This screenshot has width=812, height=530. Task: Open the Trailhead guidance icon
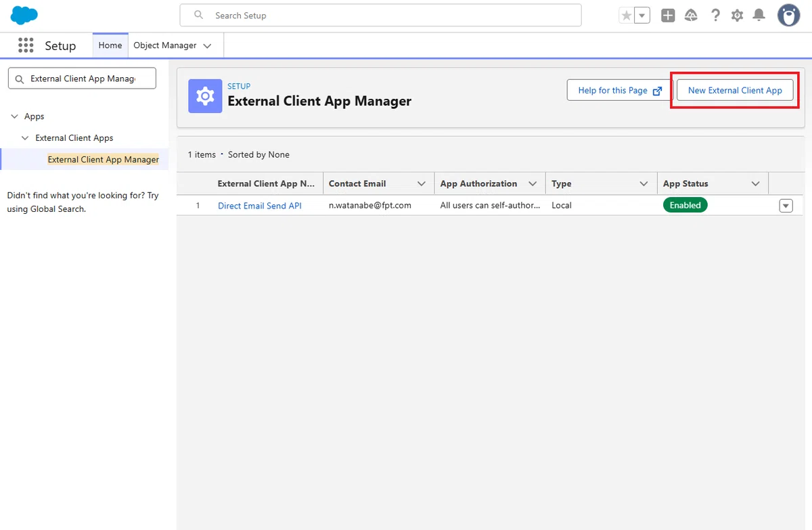pos(691,16)
